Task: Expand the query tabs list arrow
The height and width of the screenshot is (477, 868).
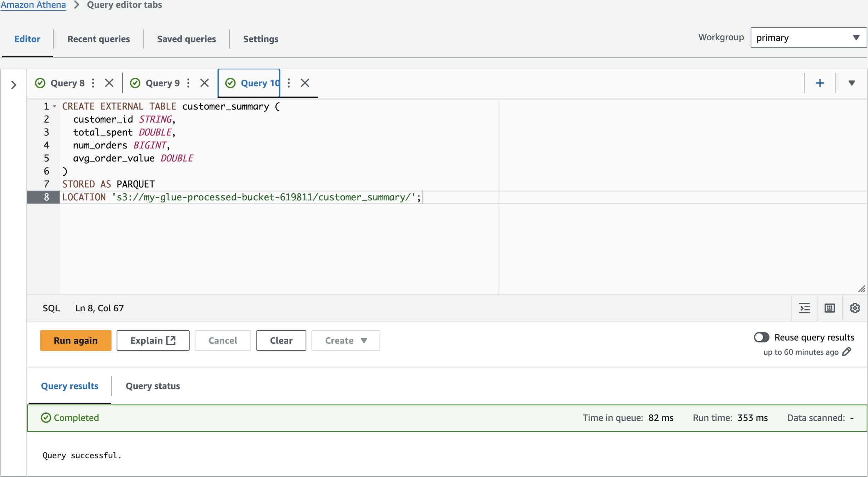Action: click(x=852, y=83)
